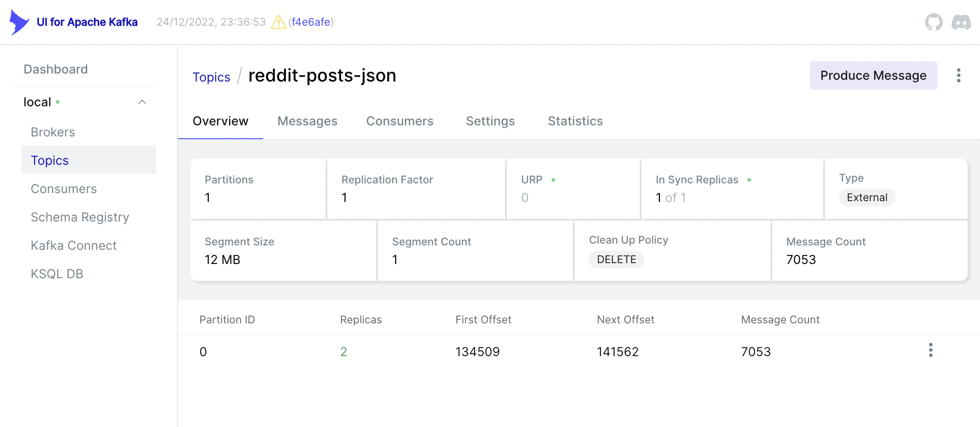The image size is (980, 427).
Task: Click the Next Offset value 141562
Action: tap(618, 352)
